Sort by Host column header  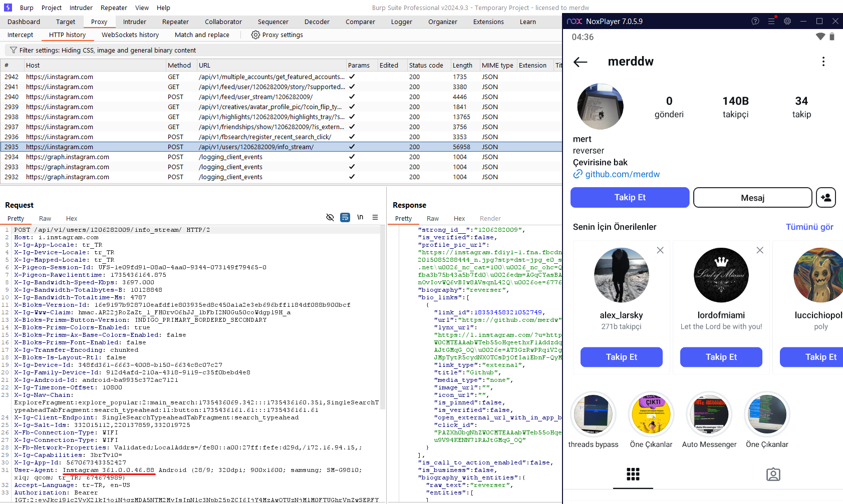tap(95, 65)
